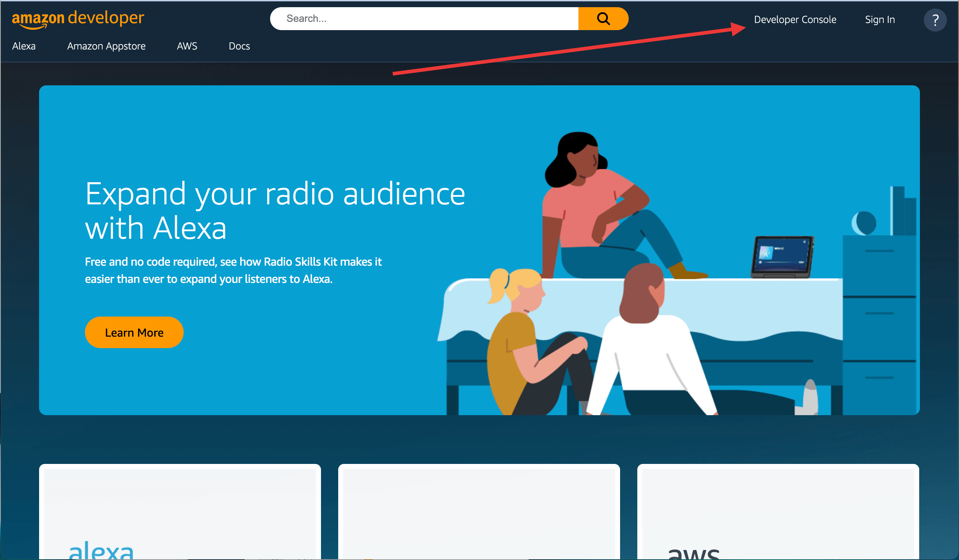The height and width of the screenshot is (560, 959).
Task: Click the Learn More button
Action: pos(134,332)
